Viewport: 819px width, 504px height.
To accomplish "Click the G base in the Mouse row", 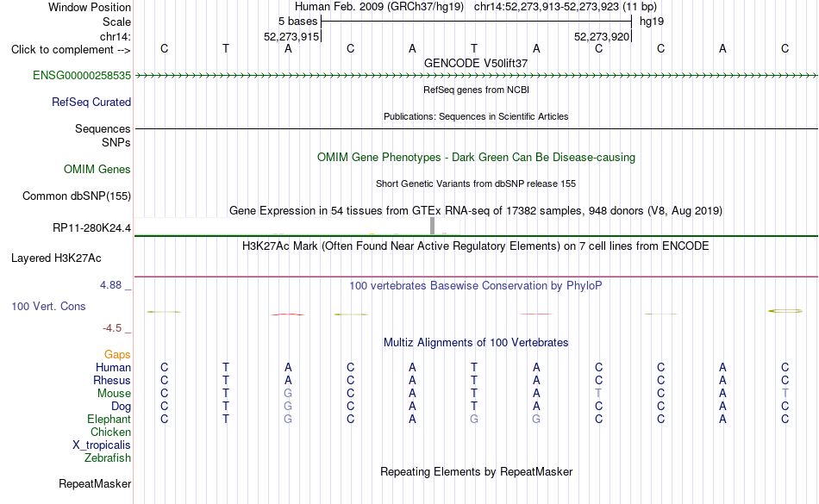I will [288, 394].
